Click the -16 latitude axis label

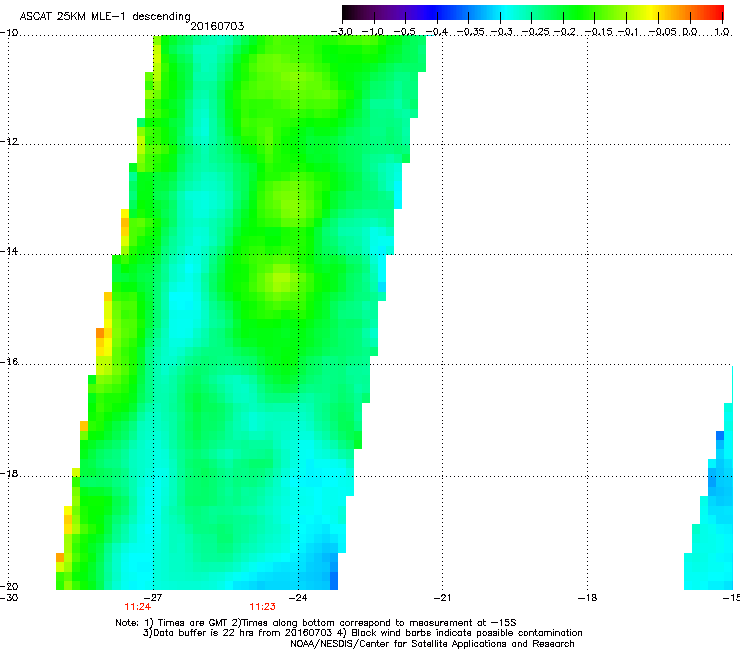tap(9, 362)
